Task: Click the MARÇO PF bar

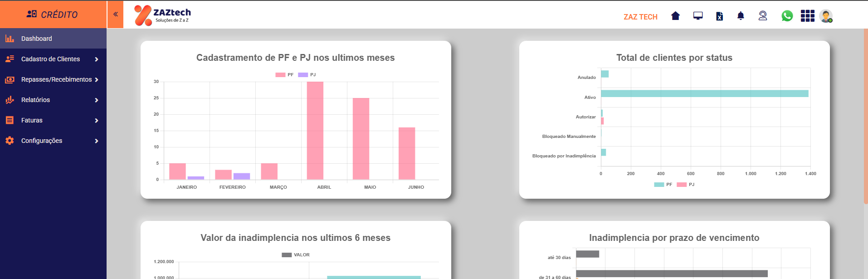Action: tap(269, 171)
